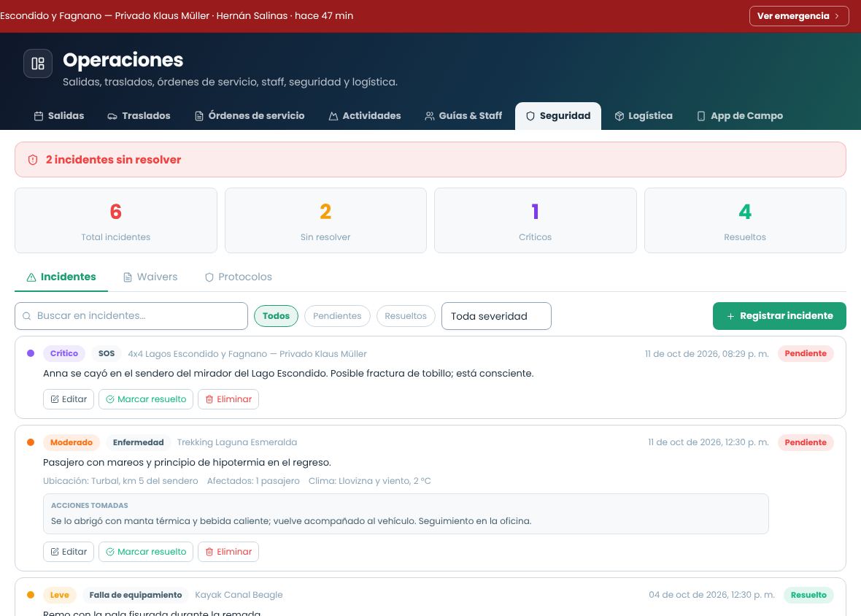Viewport: 861px width, 616px height.
Task: Click 'Ubicación: Turbal, km 5 del sendero'
Action: coord(121,481)
